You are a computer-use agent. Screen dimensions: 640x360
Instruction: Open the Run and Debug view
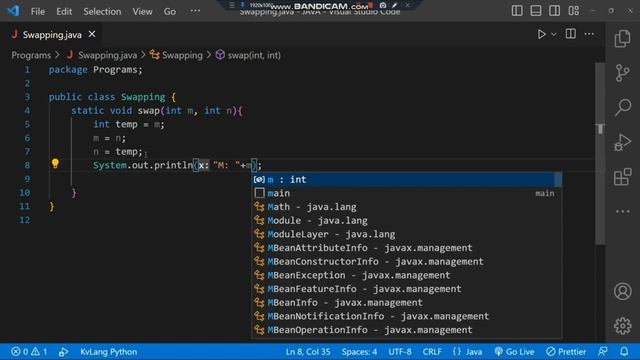pyautogui.click(x=622, y=142)
